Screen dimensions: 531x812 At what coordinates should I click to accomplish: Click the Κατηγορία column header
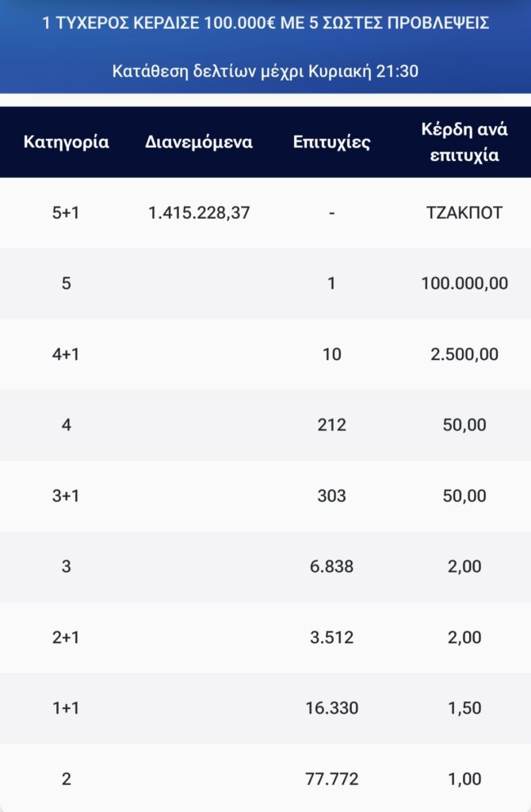click(x=67, y=142)
